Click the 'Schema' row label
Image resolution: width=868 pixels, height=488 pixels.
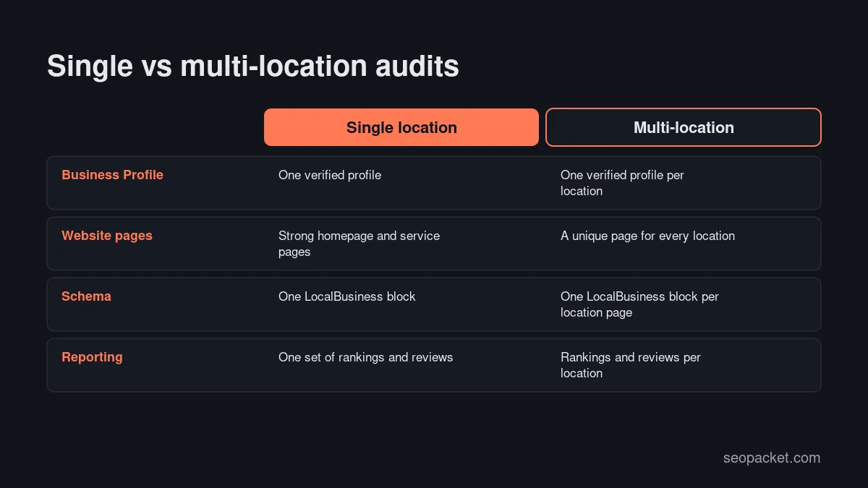86,296
